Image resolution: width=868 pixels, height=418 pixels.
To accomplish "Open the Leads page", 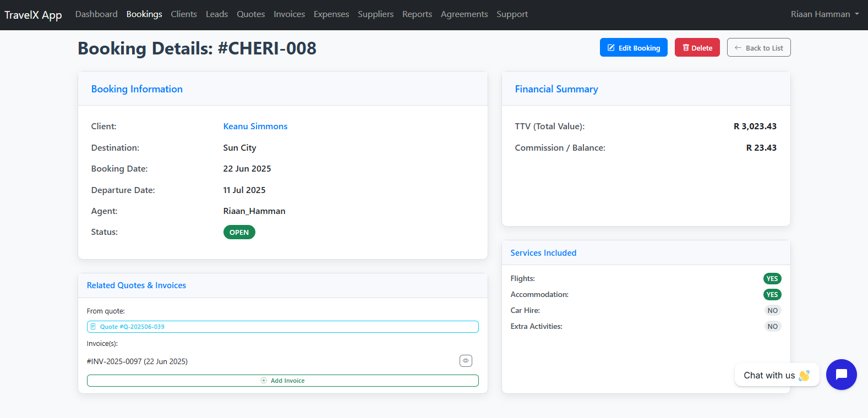I will [x=216, y=14].
